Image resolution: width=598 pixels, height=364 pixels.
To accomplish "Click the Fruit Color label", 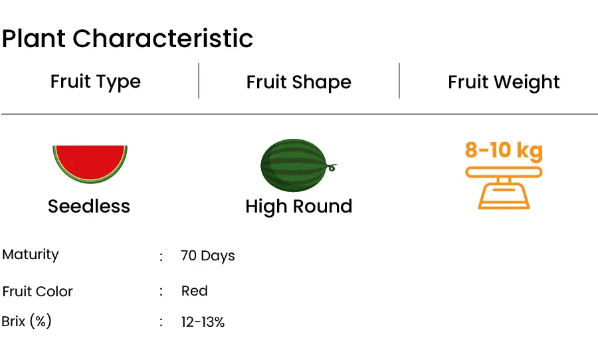I will (37, 292).
